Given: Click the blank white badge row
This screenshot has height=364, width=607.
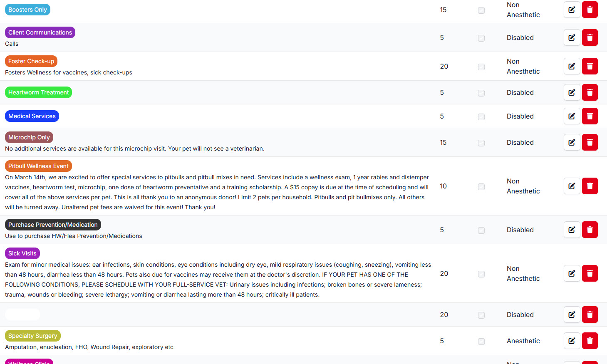Looking at the screenshot, I should [22, 314].
